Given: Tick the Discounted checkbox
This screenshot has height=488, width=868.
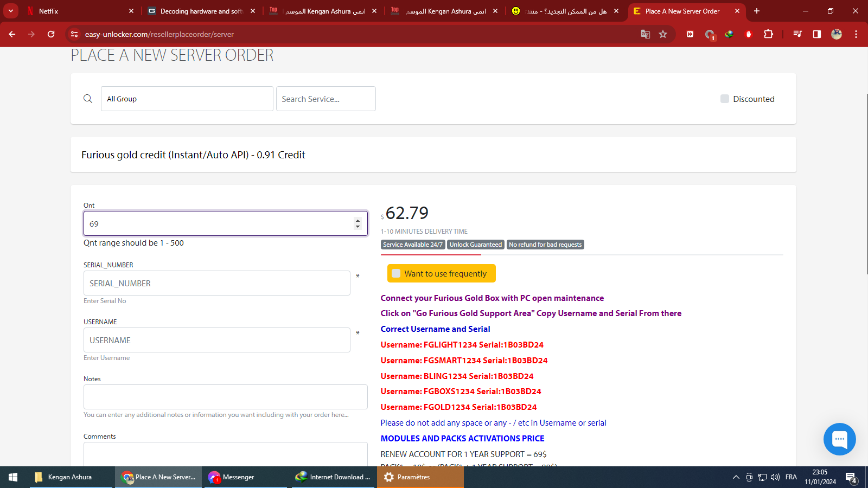Looking at the screenshot, I should pos(725,99).
